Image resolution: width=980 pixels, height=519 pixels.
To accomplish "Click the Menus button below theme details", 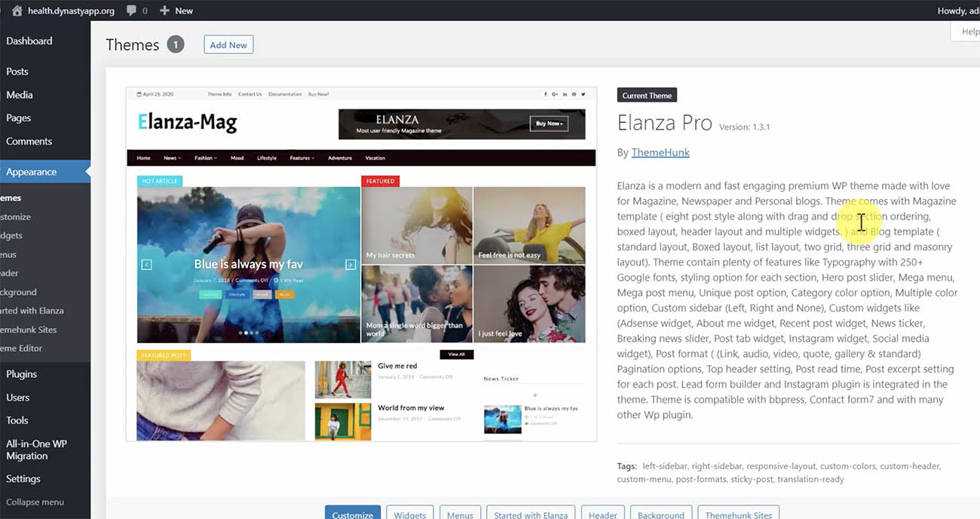I will click(x=460, y=513).
